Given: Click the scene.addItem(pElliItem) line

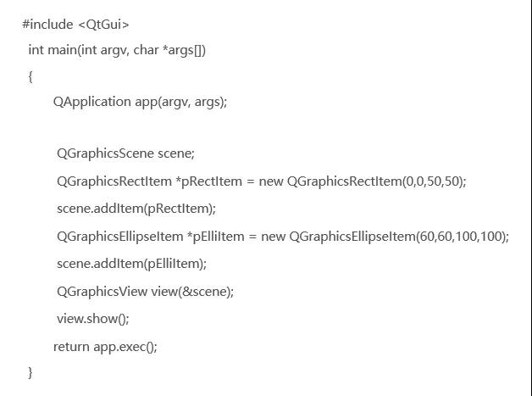Looking at the screenshot, I should click(x=131, y=264).
